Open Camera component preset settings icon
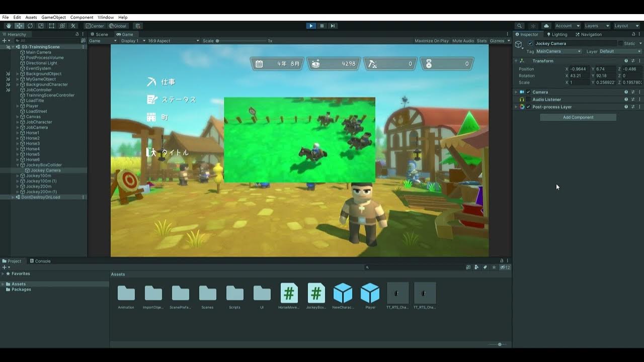This screenshot has height=362, width=644. (x=633, y=92)
